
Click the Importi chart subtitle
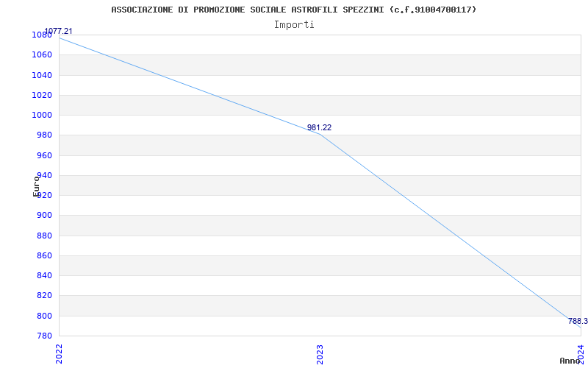(x=294, y=25)
